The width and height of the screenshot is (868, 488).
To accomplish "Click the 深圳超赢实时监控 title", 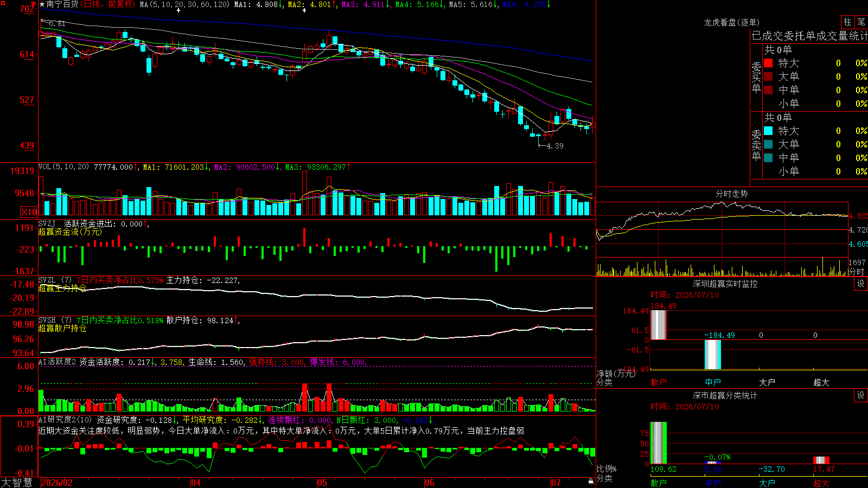I will point(725,284).
